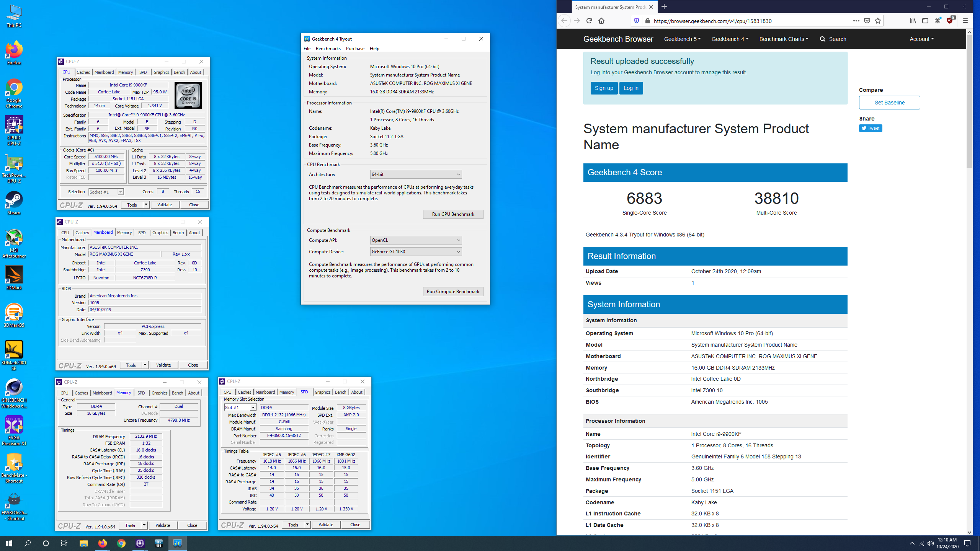Open the Firefox library icon
Screen dimensions: 980x551
[x=913, y=21]
